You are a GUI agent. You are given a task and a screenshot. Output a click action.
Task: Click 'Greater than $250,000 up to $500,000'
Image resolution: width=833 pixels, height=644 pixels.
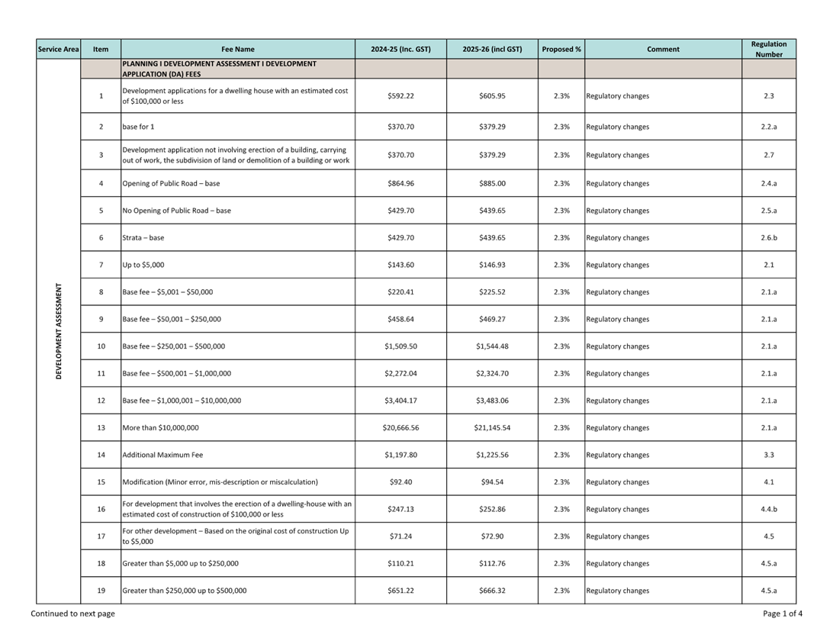tap(185, 590)
